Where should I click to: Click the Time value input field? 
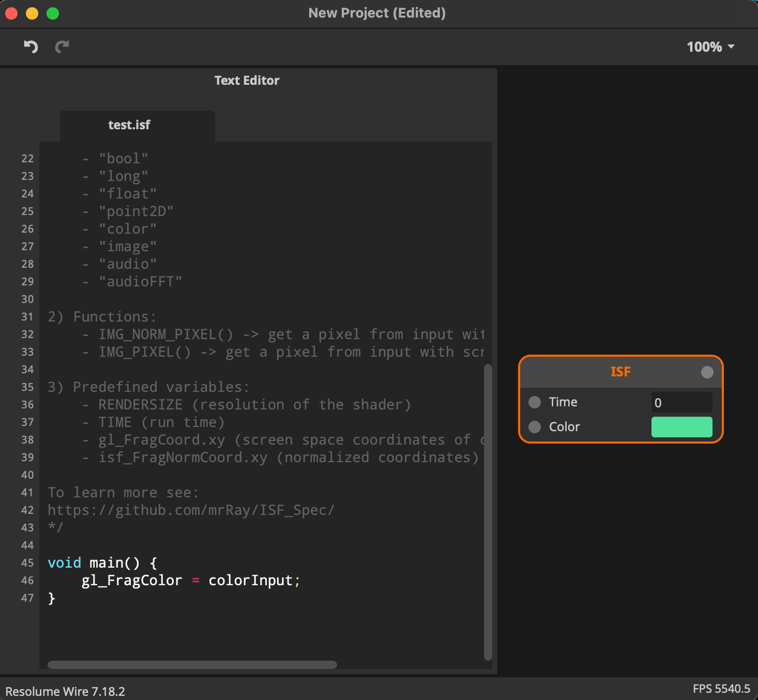(x=681, y=402)
